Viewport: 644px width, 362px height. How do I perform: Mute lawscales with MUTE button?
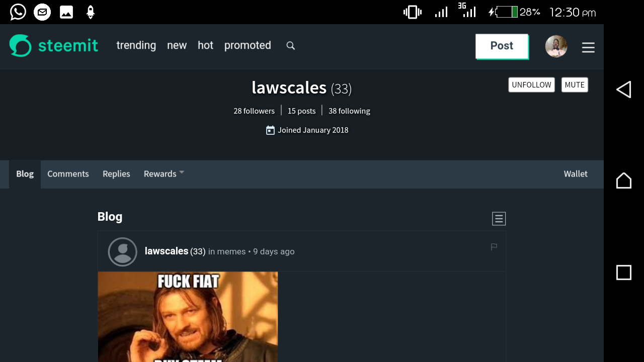coord(575,85)
